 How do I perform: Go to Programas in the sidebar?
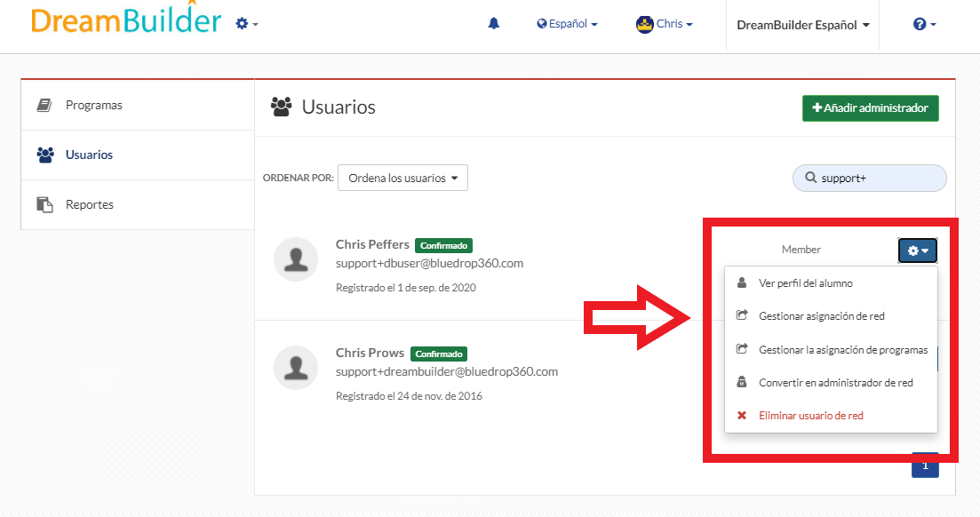coord(138,105)
